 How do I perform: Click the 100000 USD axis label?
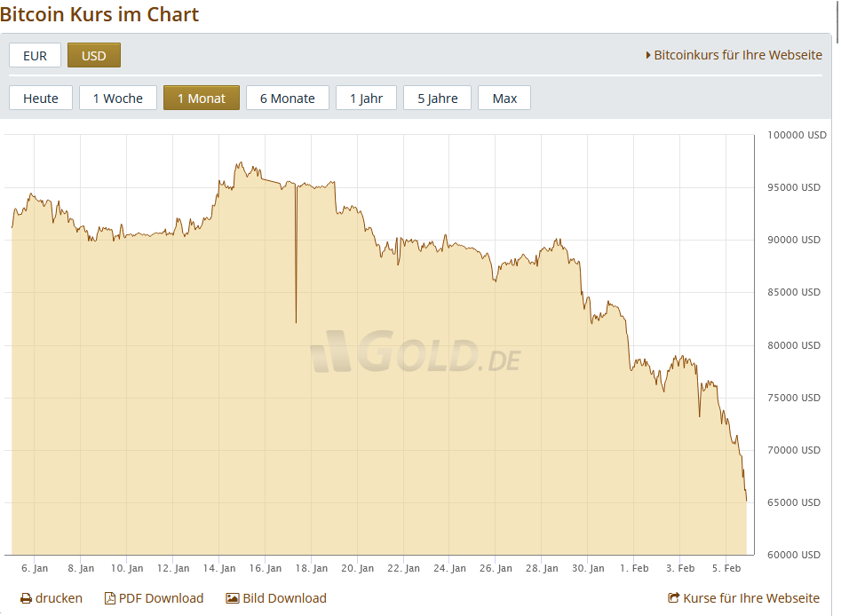coord(797,135)
